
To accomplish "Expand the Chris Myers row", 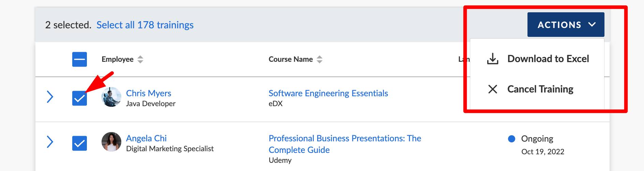I will pyautogui.click(x=50, y=97).
